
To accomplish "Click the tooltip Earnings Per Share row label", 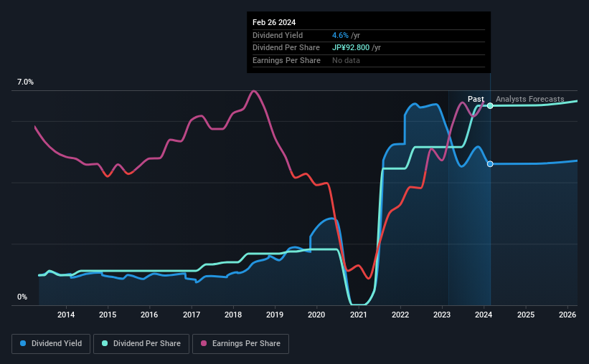I will (x=287, y=60).
